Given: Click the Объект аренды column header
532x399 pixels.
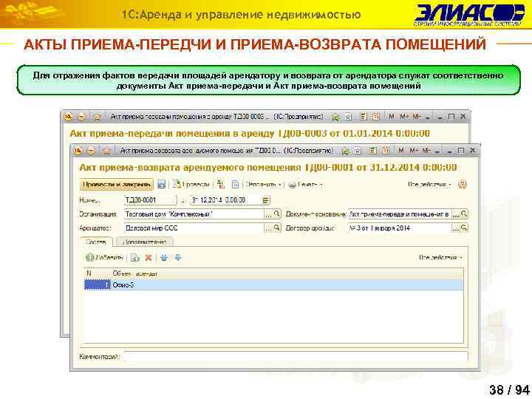Looking at the screenshot, I should click(287, 273).
